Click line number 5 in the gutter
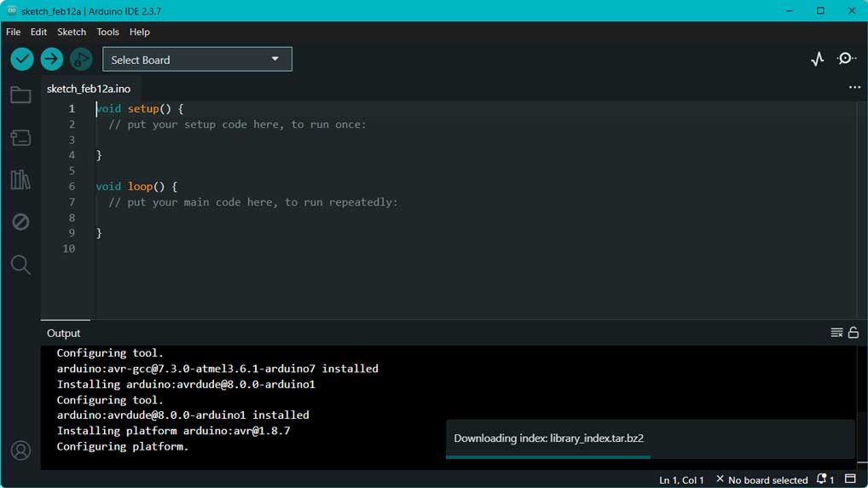Screen dimensions: 868x488 click(x=72, y=171)
